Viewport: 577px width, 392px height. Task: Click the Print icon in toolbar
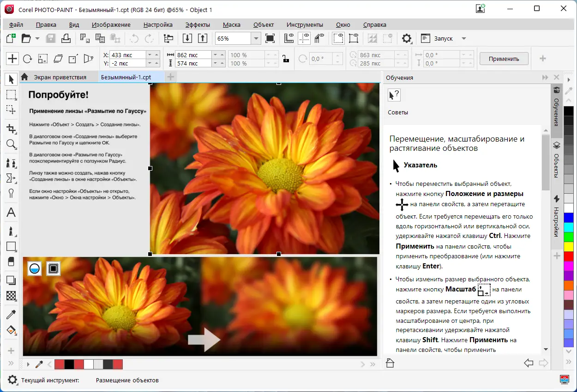66,38
